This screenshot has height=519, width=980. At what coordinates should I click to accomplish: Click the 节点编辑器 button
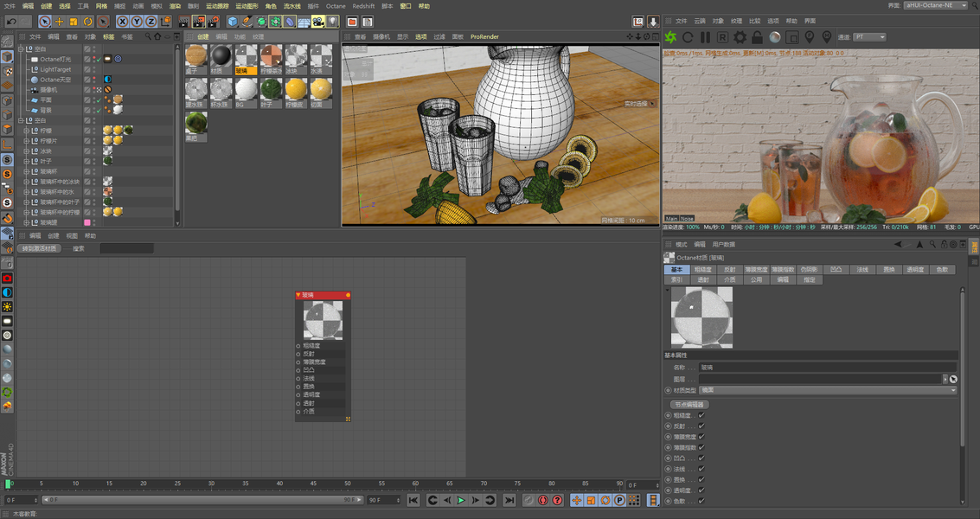(x=689, y=405)
